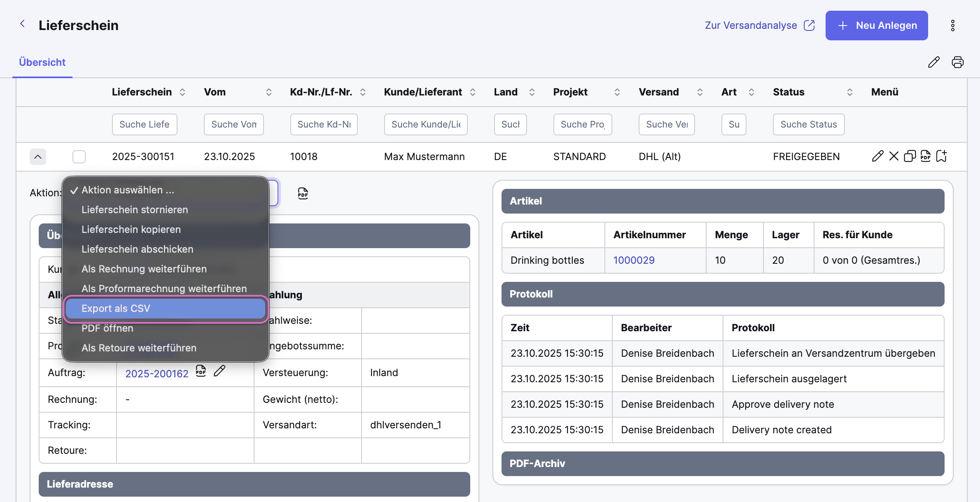Click the PDF icon next to Aktion dropdown

pyautogui.click(x=303, y=193)
